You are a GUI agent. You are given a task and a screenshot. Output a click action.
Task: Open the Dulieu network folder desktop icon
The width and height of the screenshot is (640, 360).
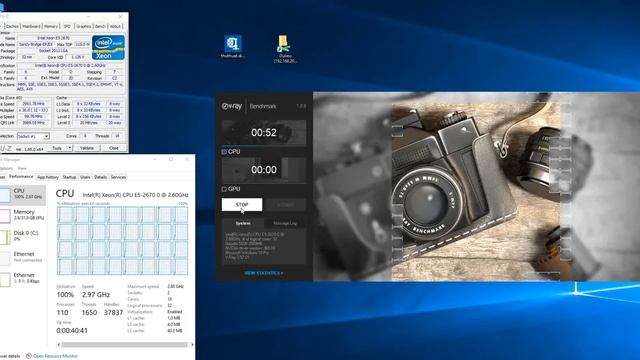284,49
